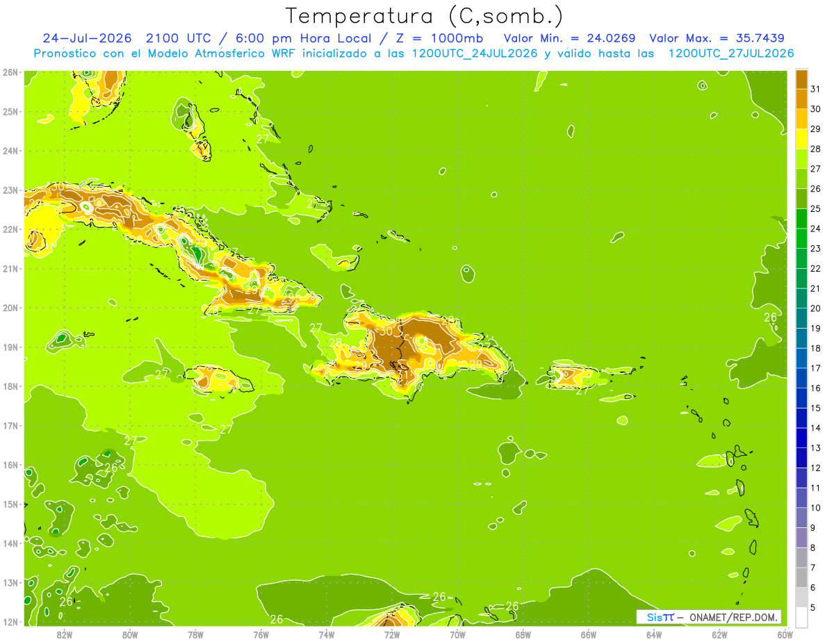Click the 20N latitude axis label
The width and height of the screenshot is (834, 644).
[x=10, y=308]
